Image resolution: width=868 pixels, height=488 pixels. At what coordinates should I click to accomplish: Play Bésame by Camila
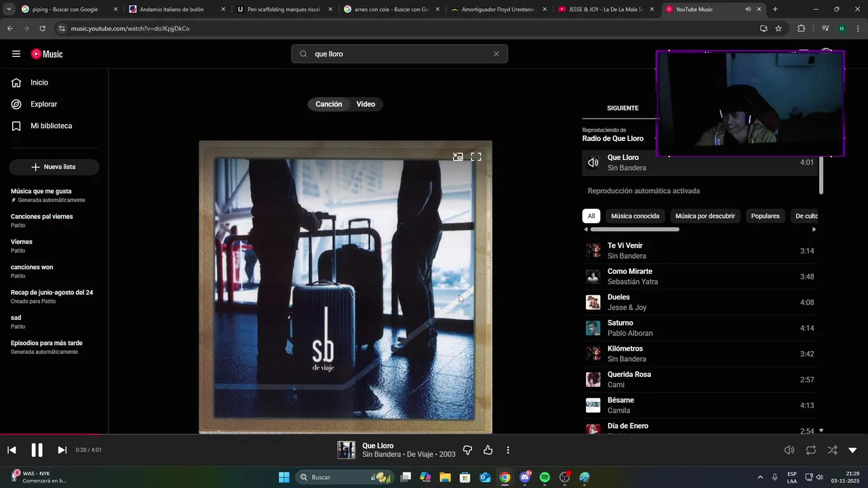click(x=700, y=405)
